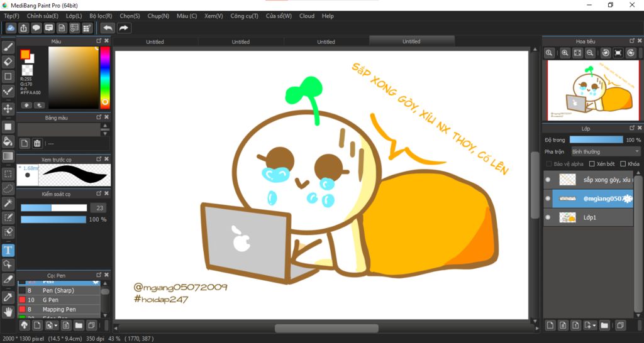The image size is (644, 343).
Task: Select the Bucket fill tool
Action: (8, 141)
